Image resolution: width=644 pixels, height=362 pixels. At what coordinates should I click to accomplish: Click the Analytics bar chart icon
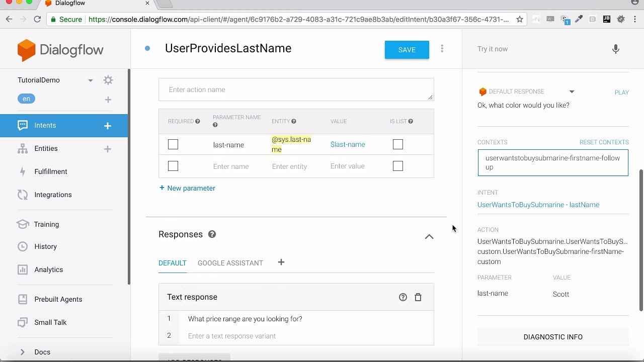(x=22, y=269)
